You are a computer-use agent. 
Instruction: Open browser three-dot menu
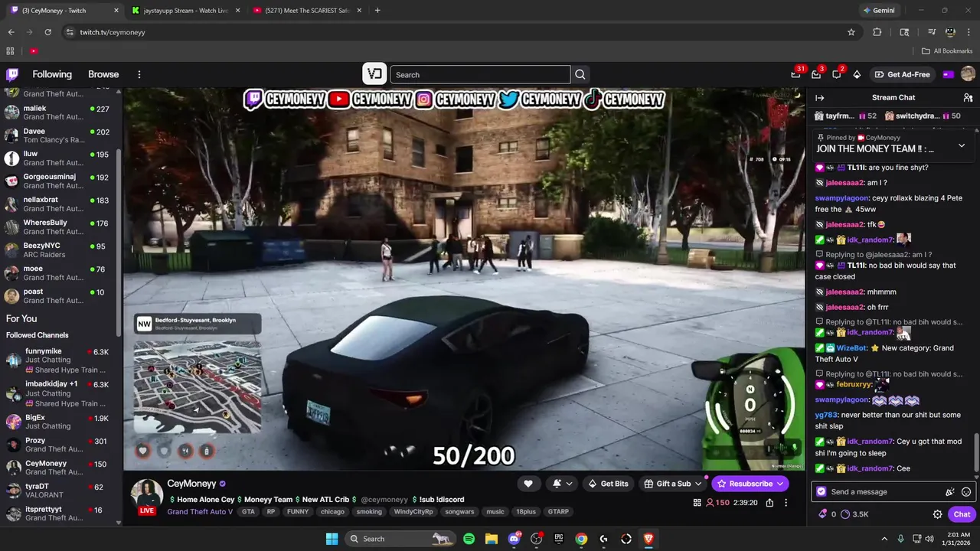[969, 32]
